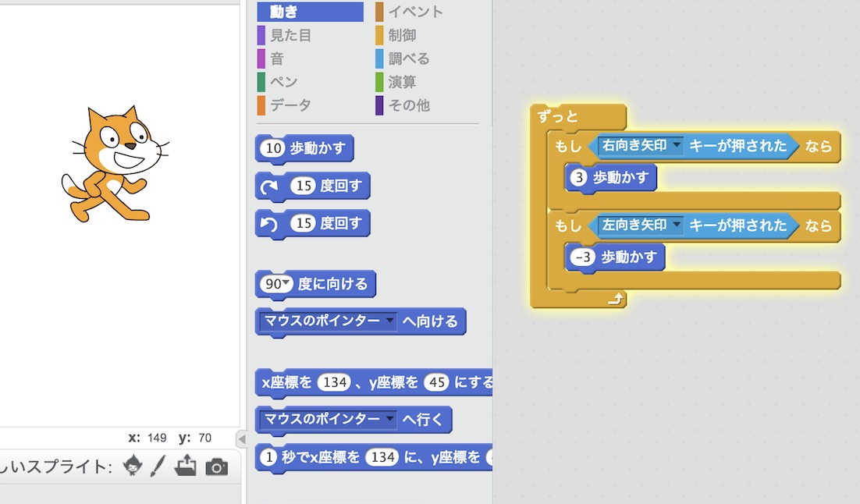The width and height of the screenshot is (860, 504).
Task: Click the x: 149 coordinate readout
Action: (x=147, y=438)
